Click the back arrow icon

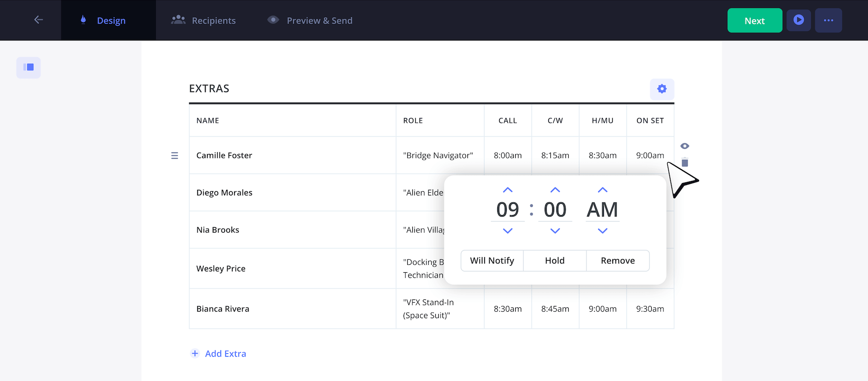pyautogui.click(x=38, y=20)
